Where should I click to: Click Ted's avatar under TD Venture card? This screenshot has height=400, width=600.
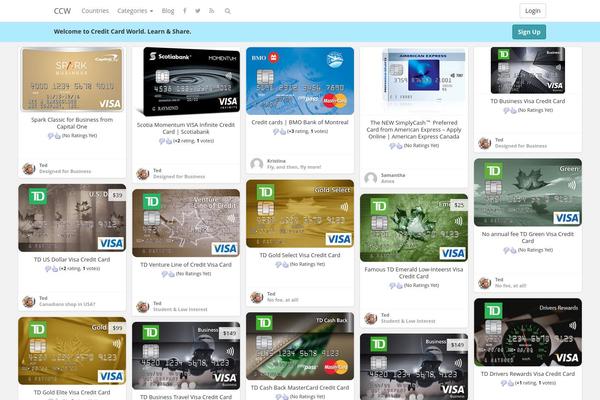pos(143,307)
